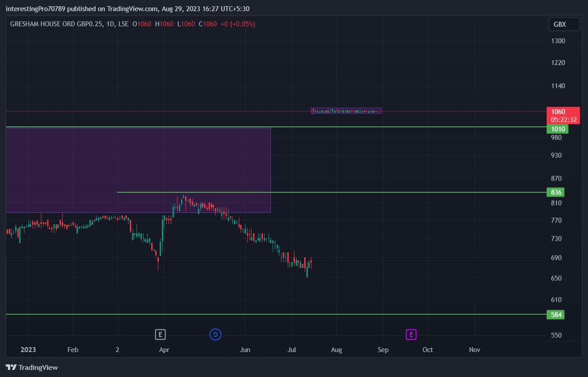Click the red 1060 current price label
This screenshot has height=377, width=588.
pyautogui.click(x=558, y=112)
